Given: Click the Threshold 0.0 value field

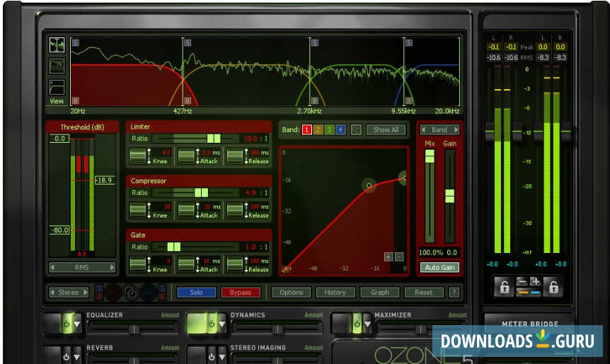Looking at the screenshot, I should click(59, 139).
